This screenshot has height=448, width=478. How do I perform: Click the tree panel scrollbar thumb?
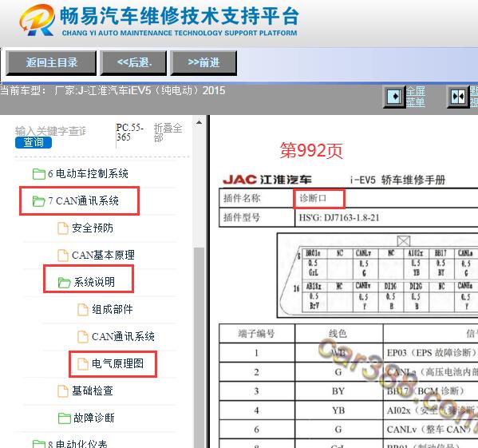point(199,347)
